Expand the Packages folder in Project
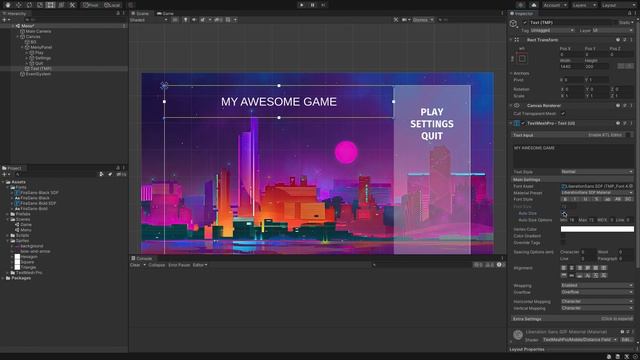This screenshot has width=640, height=360. point(3,278)
